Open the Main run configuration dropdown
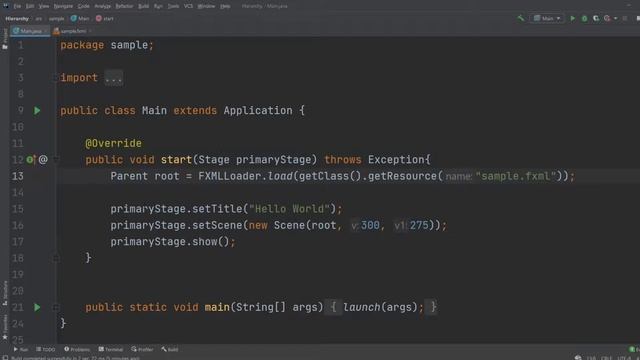The image size is (640, 360). pos(547,18)
